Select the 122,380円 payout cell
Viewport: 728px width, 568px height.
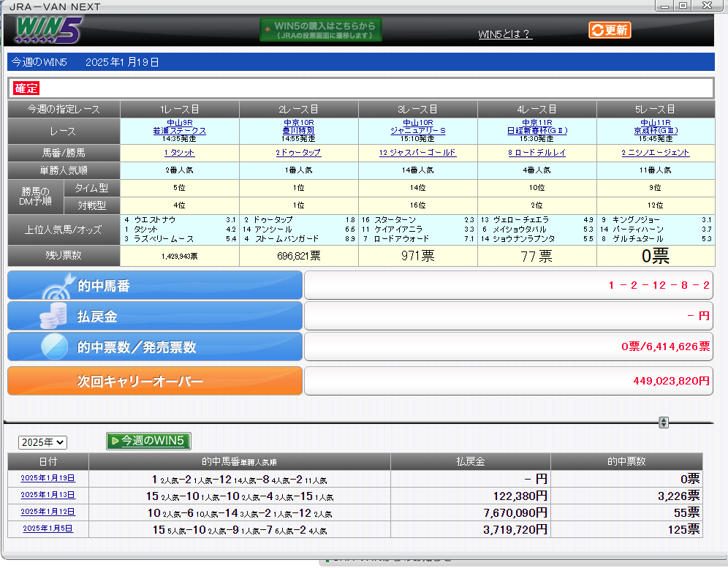(470, 496)
